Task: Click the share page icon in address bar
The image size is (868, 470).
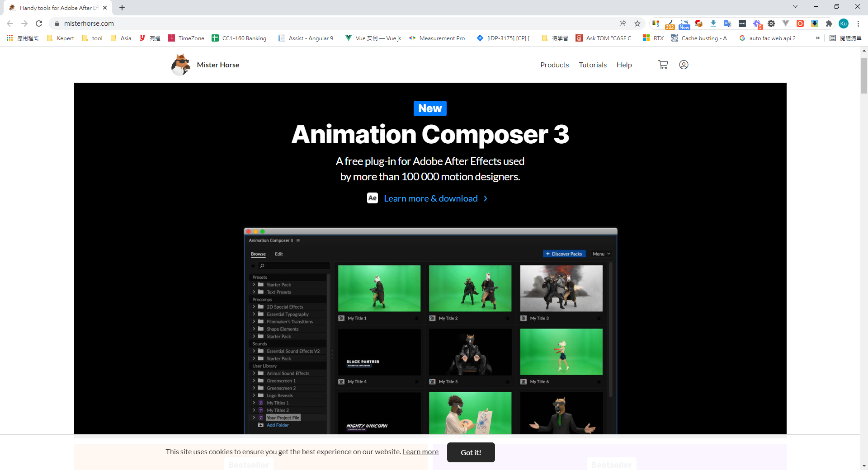Action: 623,23
